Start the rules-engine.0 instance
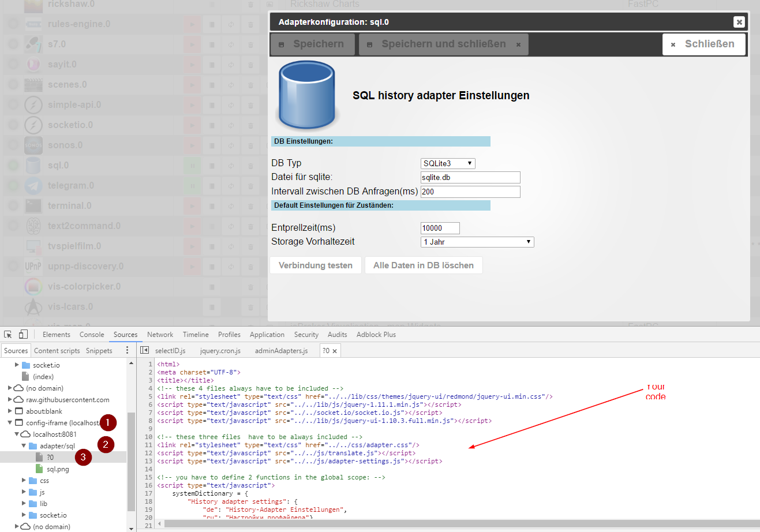Image resolution: width=760 pixels, height=532 pixels. point(192,24)
